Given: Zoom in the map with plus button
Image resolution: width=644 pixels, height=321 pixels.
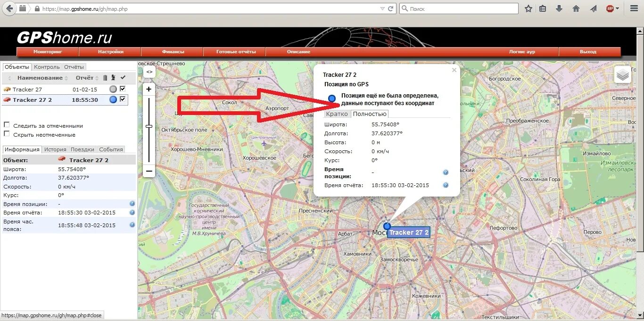Looking at the screenshot, I should pos(149,89).
